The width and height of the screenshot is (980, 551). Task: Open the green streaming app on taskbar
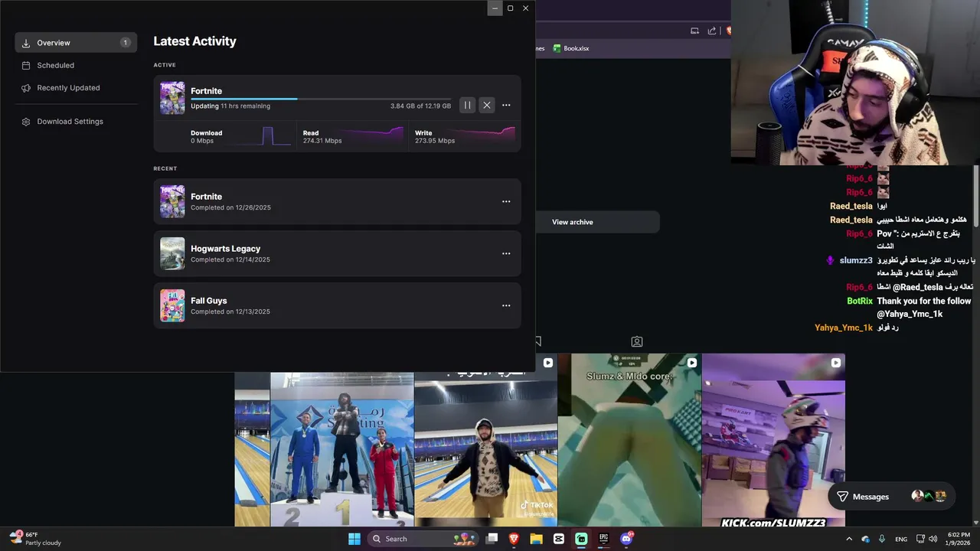(x=581, y=539)
